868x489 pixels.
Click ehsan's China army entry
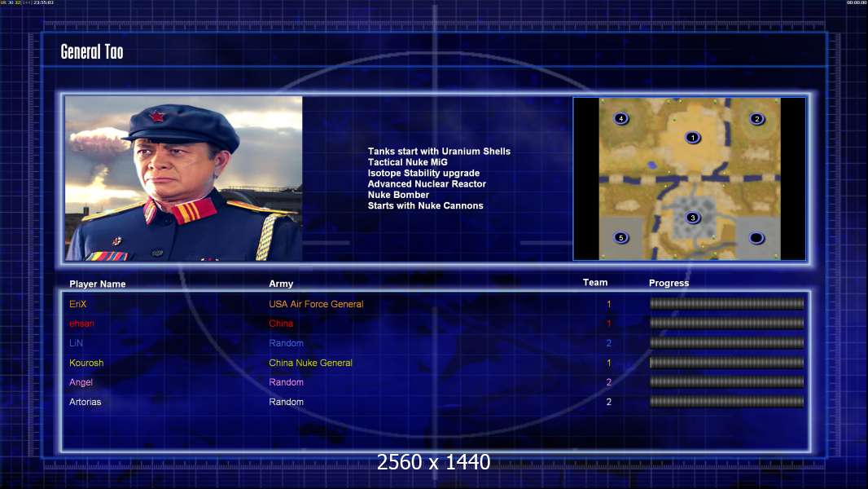pyautogui.click(x=281, y=324)
